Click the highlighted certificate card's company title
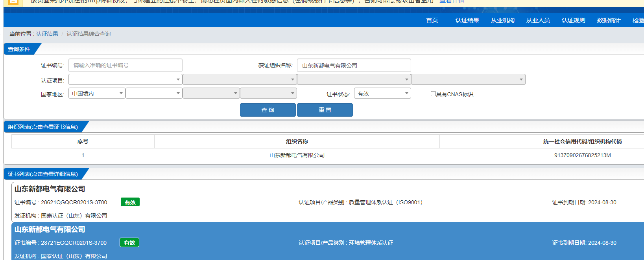 coord(50,229)
